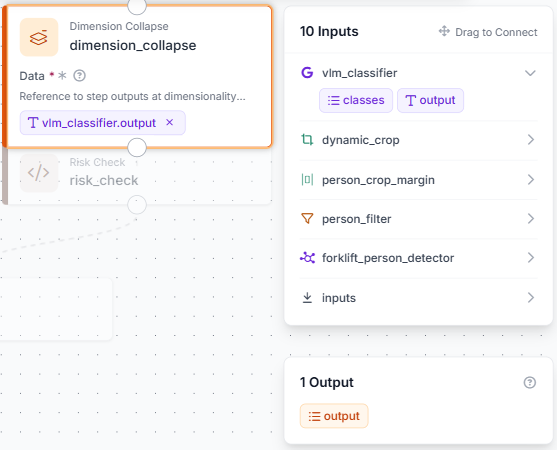Select the classes output chip
The width and height of the screenshot is (557, 450).
click(356, 101)
